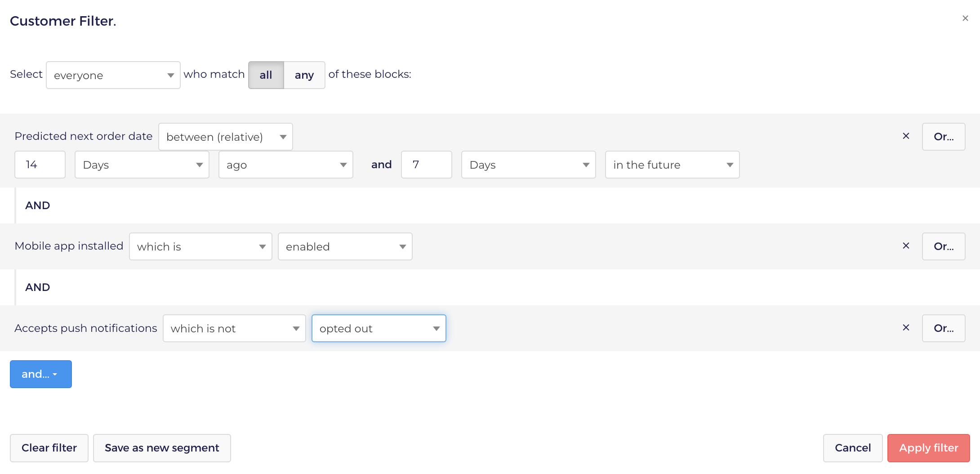This screenshot has width=980, height=474.
Task: Open the second Days unit dropdown
Action: pos(529,165)
